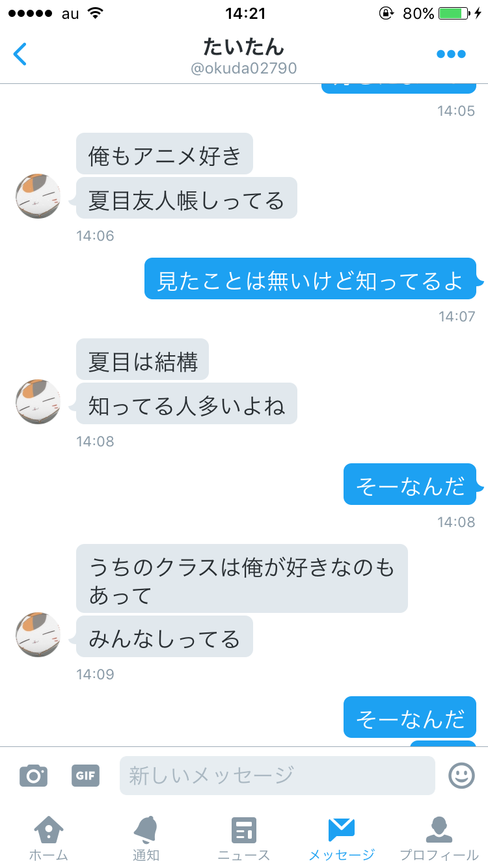Image resolution: width=488 pixels, height=868 pixels.
Task: Open the GIF picker
Action: 85,776
